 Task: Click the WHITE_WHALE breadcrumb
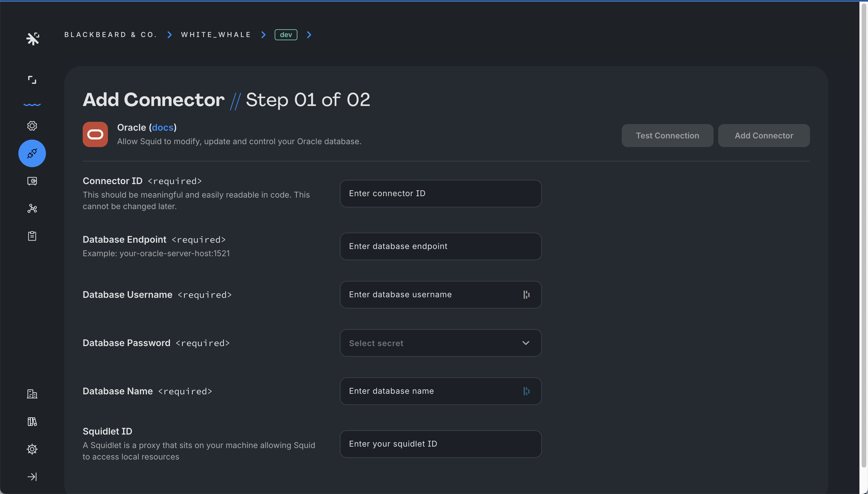tap(216, 34)
